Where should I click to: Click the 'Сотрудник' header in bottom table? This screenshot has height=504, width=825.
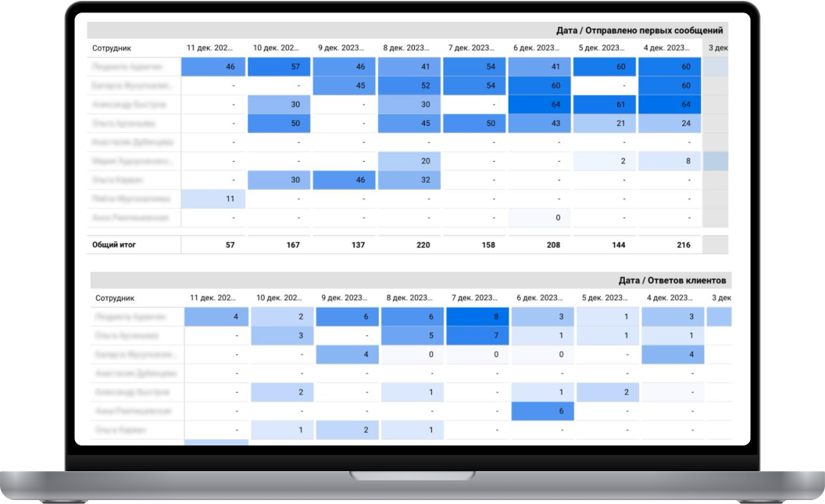click(115, 298)
